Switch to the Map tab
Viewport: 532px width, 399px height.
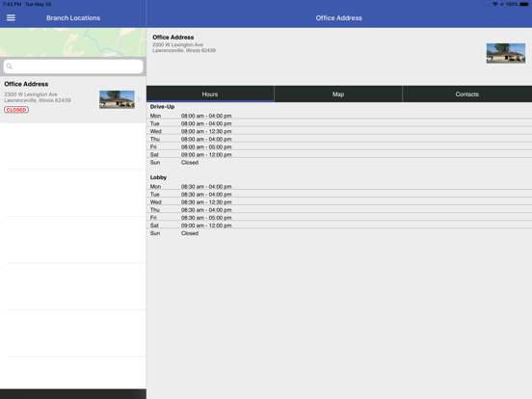(338, 94)
